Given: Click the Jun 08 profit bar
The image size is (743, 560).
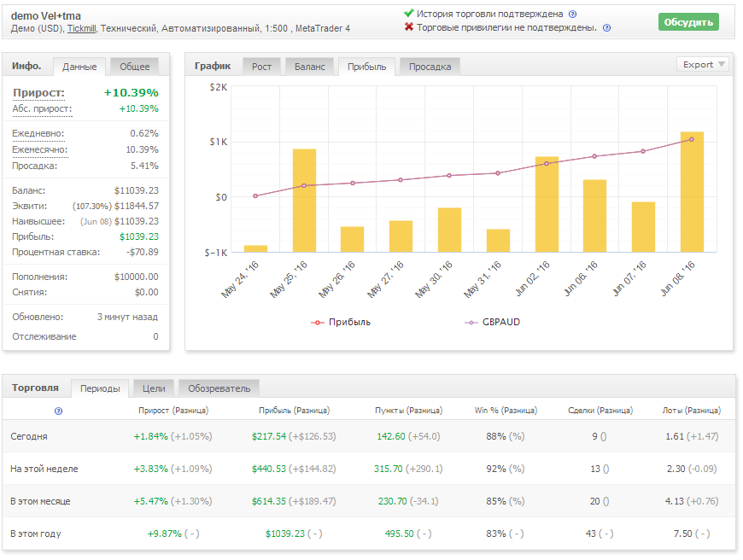Looking at the screenshot, I should (692, 192).
